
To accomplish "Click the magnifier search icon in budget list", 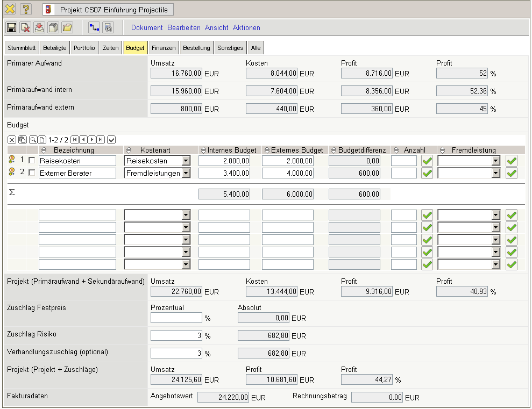I will click(x=33, y=140).
